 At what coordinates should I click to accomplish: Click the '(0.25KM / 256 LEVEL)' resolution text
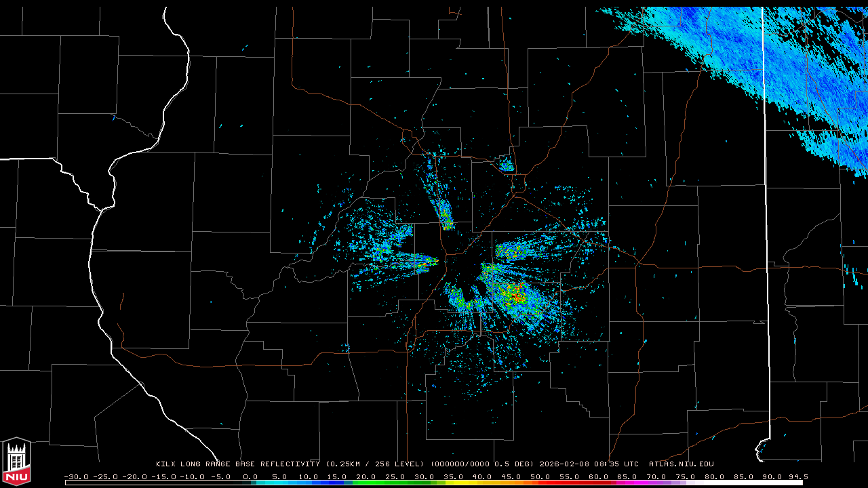(x=375, y=464)
